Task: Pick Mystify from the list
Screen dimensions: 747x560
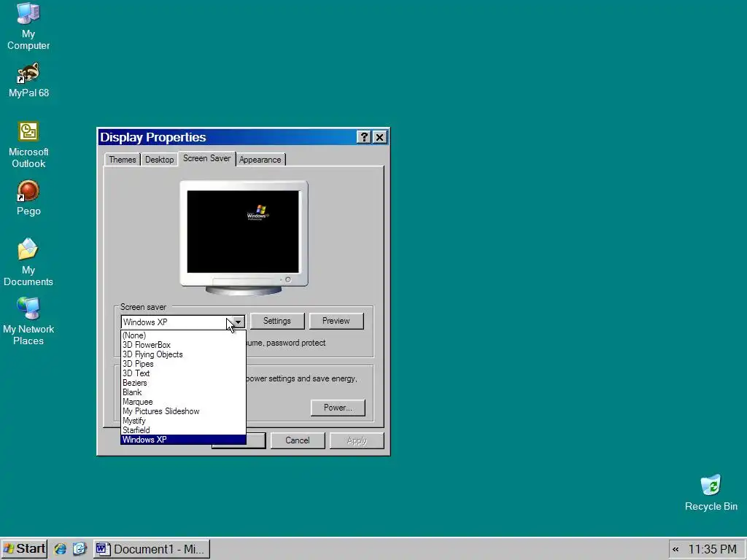Action: [183, 421]
